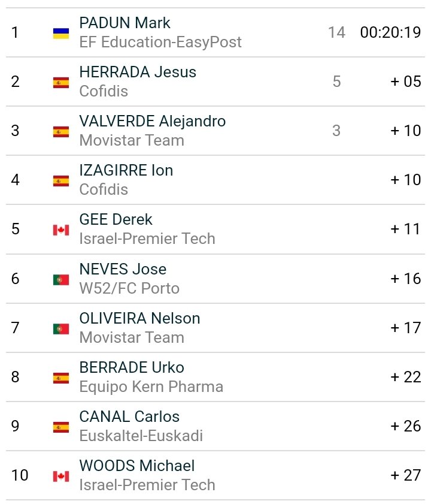Open EF Education-EasyPost team page
Viewport: 431px width, 504px height.
[160, 42]
